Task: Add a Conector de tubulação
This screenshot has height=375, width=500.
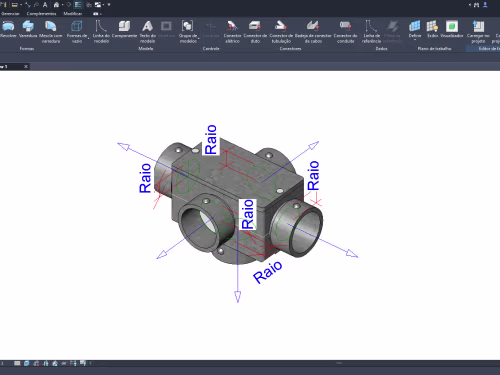Action: [281, 32]
